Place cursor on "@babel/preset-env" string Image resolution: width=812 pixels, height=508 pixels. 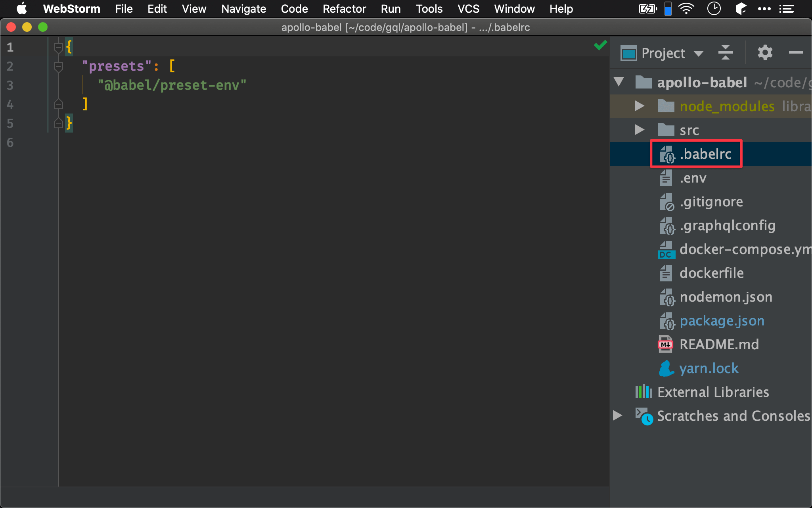click(172, 85)
